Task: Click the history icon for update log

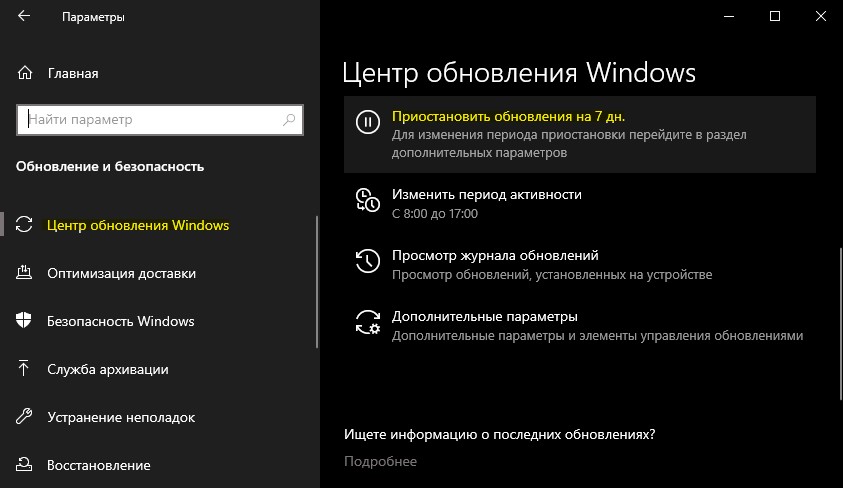Action: point(368,261)
